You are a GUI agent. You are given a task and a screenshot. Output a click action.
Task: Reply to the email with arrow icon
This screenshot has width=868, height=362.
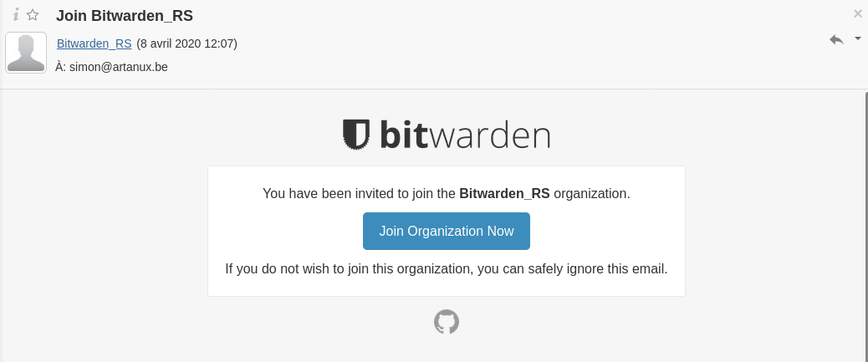point(836,39)
